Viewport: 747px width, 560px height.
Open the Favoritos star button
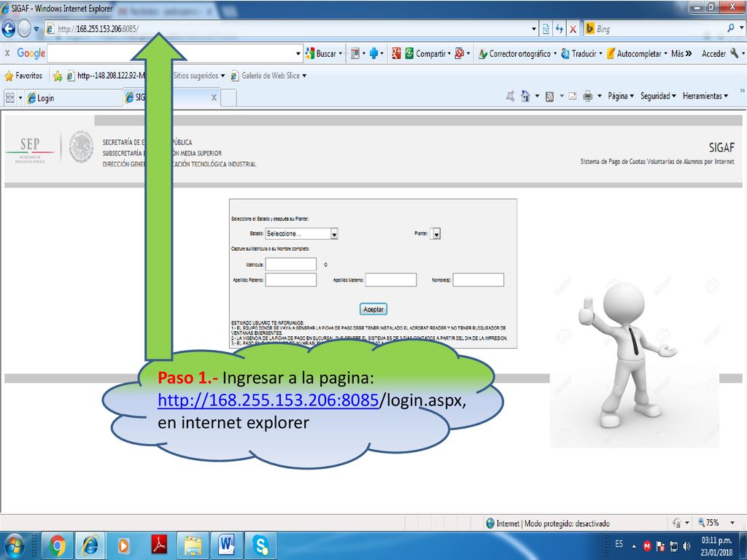coord(23,76)
